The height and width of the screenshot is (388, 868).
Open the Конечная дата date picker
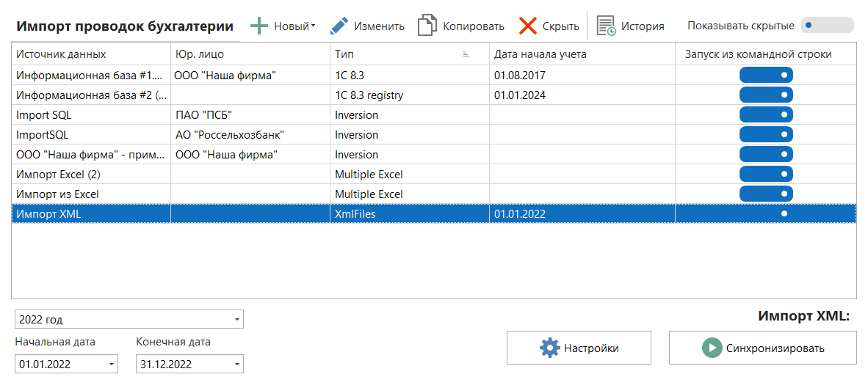coord(236,364)
